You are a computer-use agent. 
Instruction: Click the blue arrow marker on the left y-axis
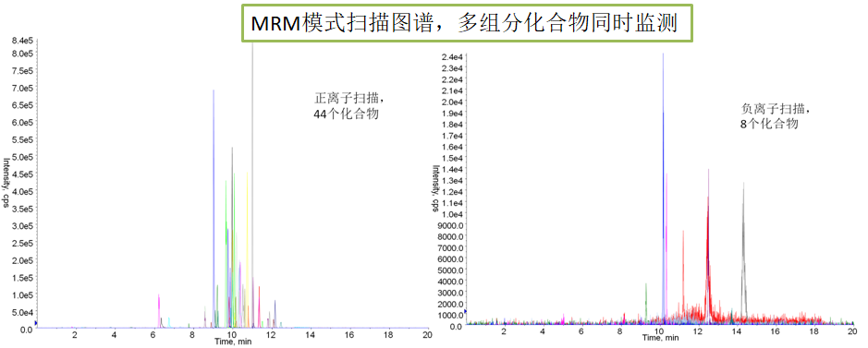[36, 322]
